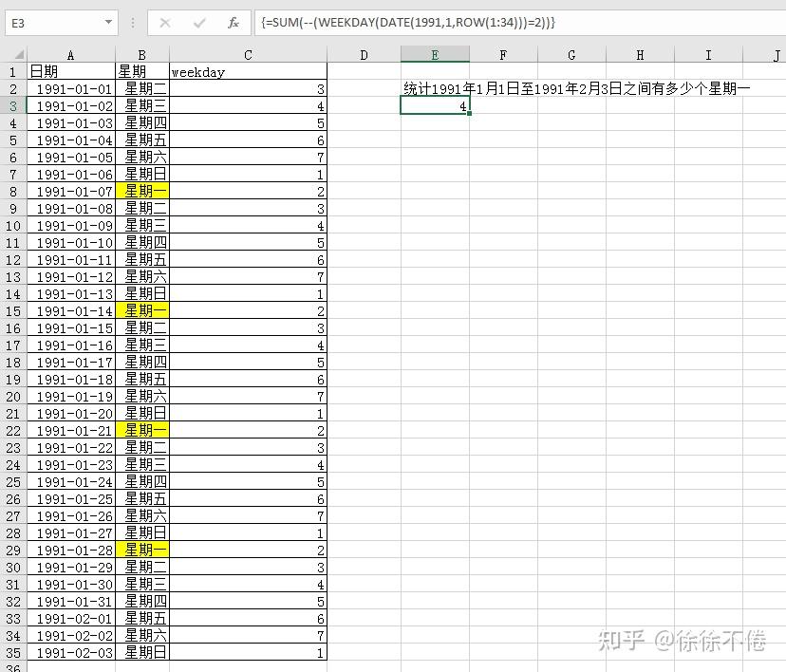Click yellow highlighted cell for 1991-01-21
Viewport: 786px width, 672px height.
tap(142, 430)
